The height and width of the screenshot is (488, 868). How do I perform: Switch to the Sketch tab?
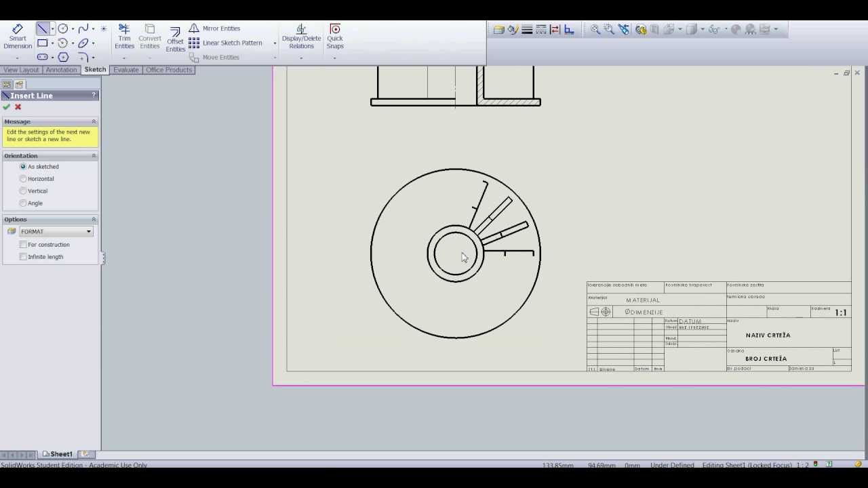(x=95, y=70)
